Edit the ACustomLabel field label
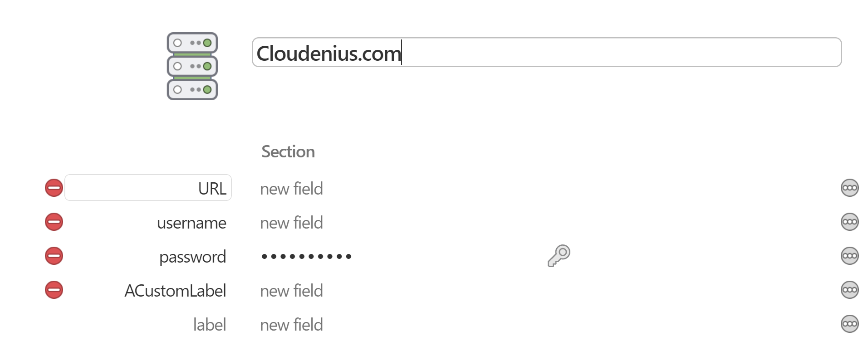 [175, 291]
